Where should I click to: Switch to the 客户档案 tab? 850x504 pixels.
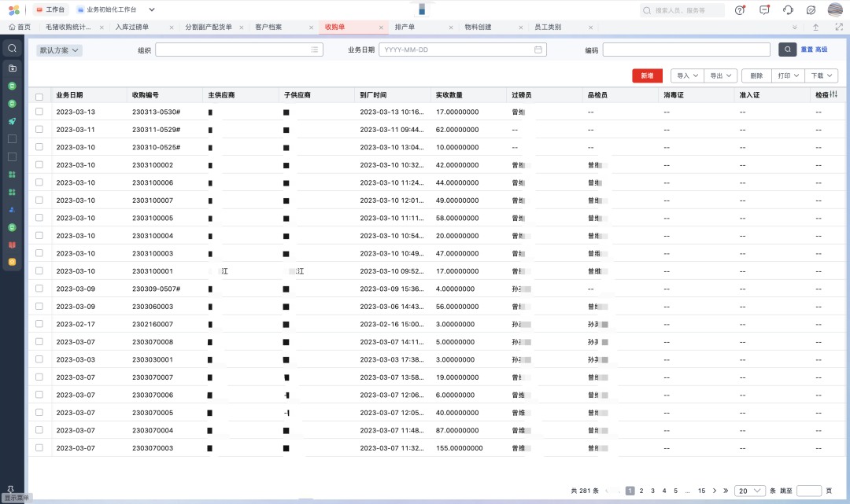268,27
